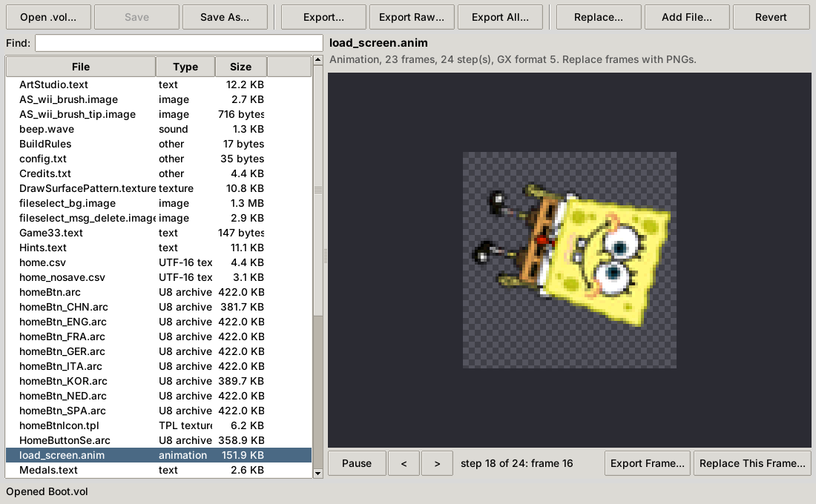This screenshot has height=504, width=816.
Task: Select the BuildRules file row
Action: [x=159, y=144]
